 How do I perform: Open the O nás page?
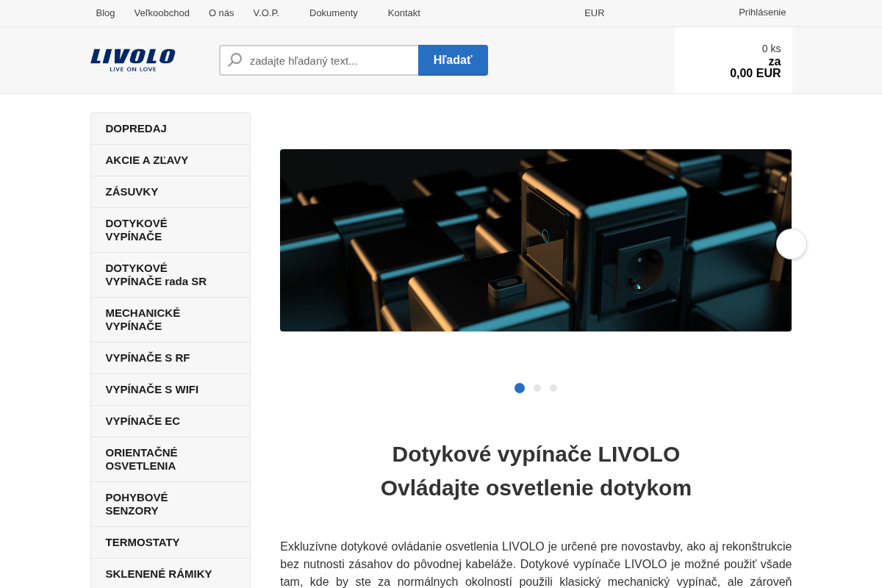pyautogui.click(x=221, y=12)
